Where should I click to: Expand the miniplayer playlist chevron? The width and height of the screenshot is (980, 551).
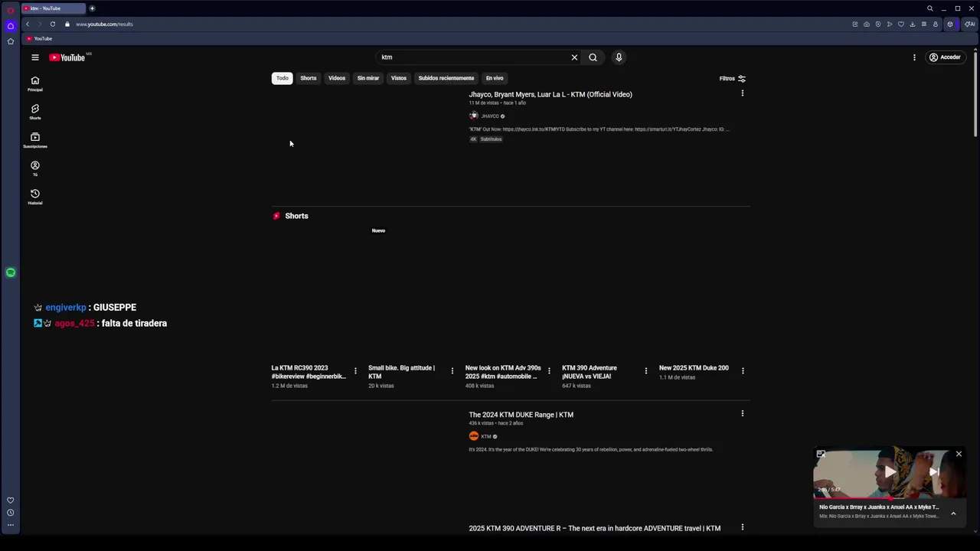point(953,514)
